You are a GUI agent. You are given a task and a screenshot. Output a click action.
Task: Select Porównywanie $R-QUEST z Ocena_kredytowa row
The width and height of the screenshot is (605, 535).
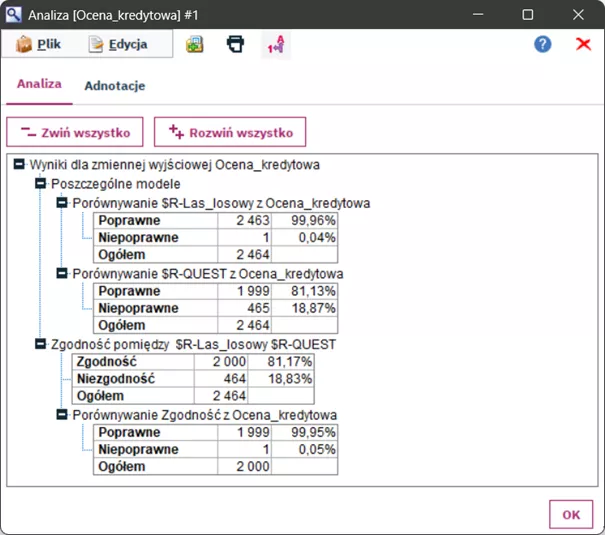click(208, 274)
